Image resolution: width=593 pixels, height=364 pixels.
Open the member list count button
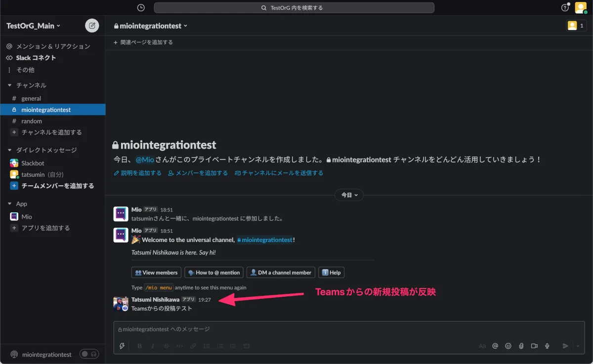pyautogui.click(x=576, y=26)
